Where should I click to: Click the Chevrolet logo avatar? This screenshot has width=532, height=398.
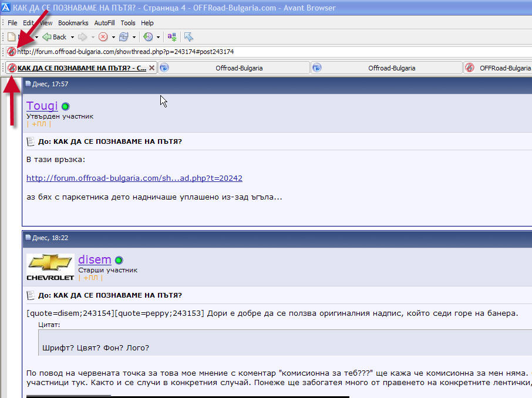50,267
